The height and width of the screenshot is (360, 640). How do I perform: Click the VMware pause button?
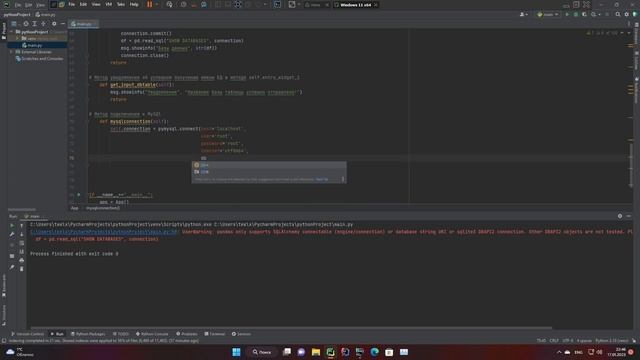click(149, 4)
